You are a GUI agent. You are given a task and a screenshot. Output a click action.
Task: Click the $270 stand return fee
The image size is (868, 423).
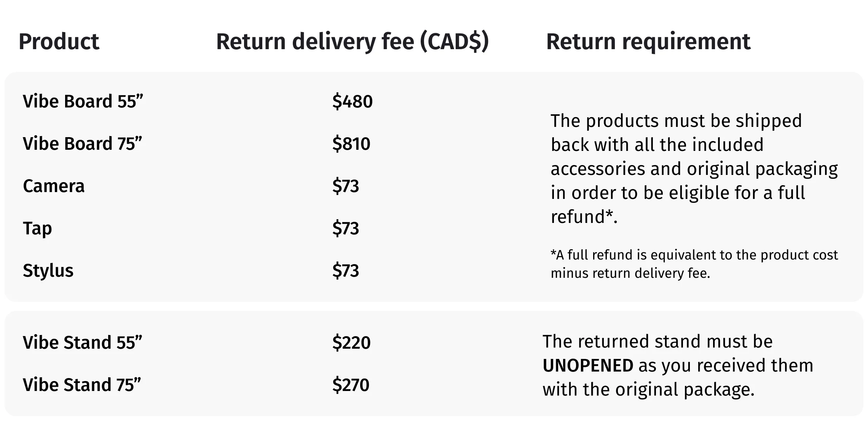(x=351, y=385)
